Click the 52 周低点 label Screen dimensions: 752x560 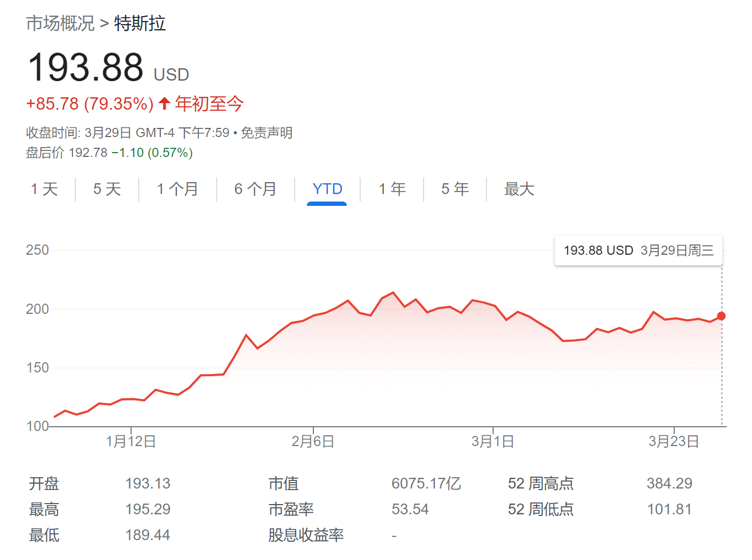pos(541,509)
